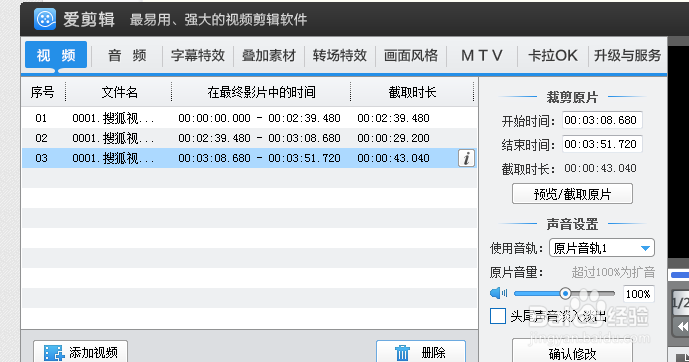Click the 添加视频 button
Screen dimensions: 689x362
click(80, 351)
